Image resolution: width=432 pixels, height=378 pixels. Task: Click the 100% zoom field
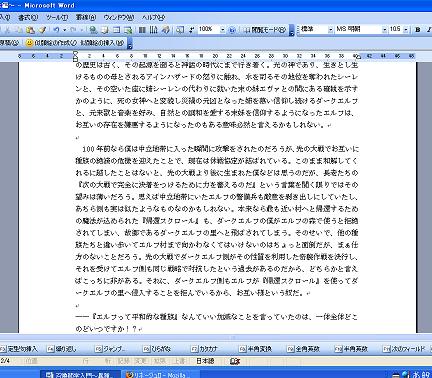[209, 29]
